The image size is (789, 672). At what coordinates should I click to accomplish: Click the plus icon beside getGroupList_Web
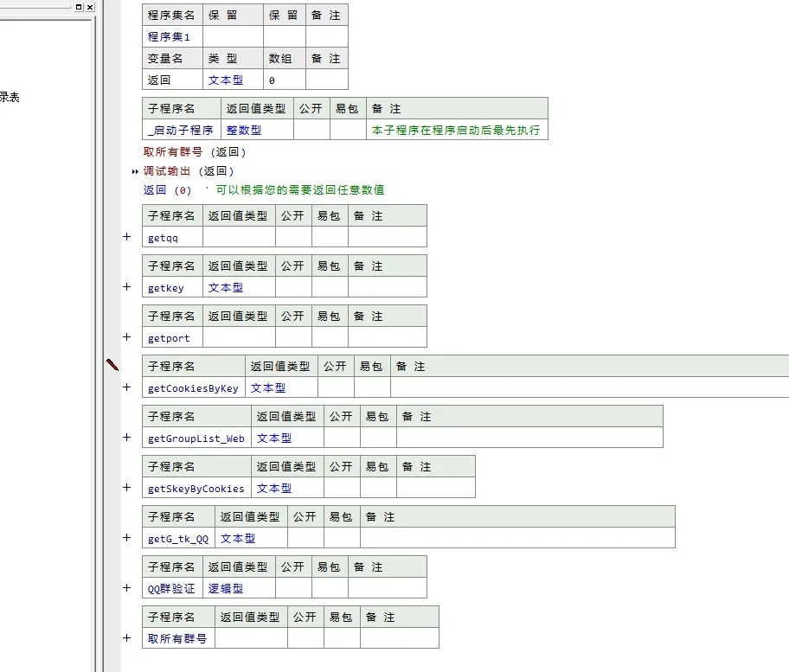[x=126, y=437]
